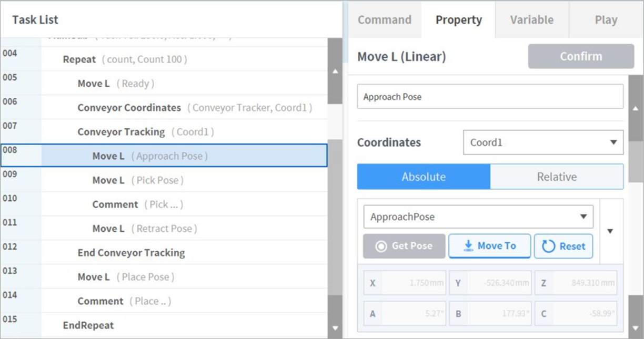
Task: Switch to Relative coordinate mode
Action: (557, 177)
